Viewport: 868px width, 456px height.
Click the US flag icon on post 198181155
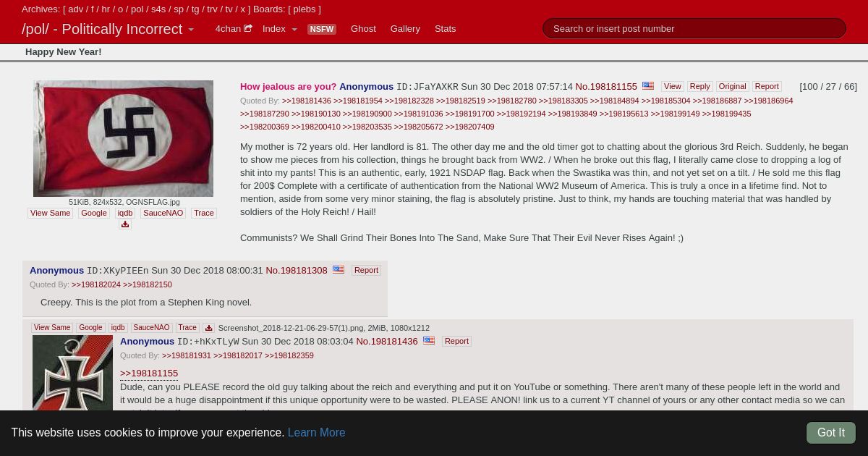tap(648, 85)
